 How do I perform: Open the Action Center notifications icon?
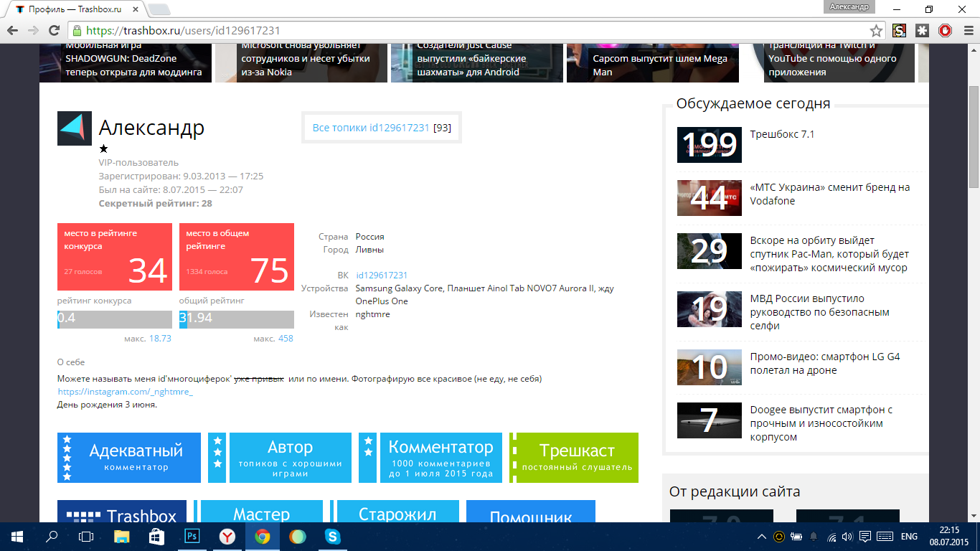[x=865, y=537]
